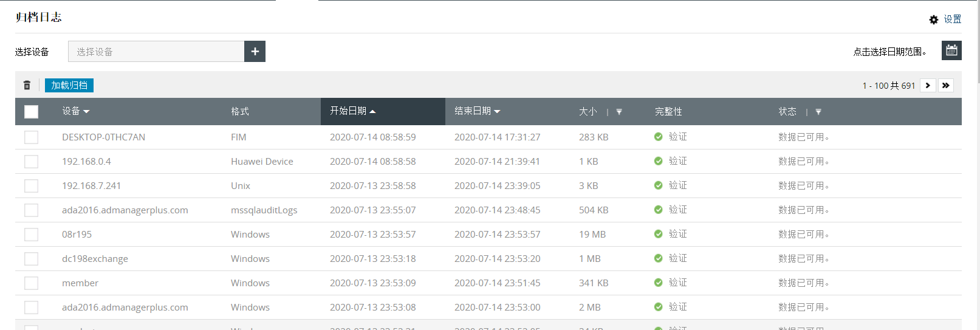This screenshot has height=330, width=980.
Task: Check the dc198exchange row checkbox
Action: click(x=31, y=259)
